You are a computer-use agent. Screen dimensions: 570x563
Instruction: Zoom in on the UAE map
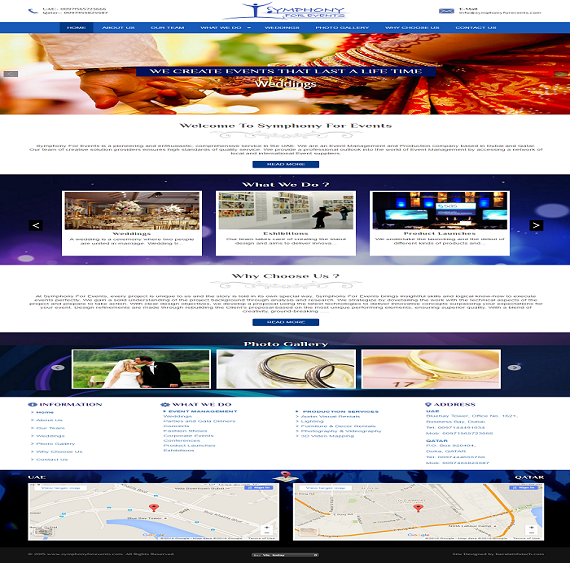(267, 527)
